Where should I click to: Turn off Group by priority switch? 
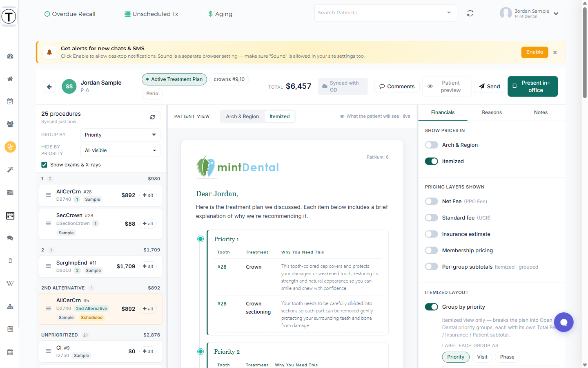431,307
